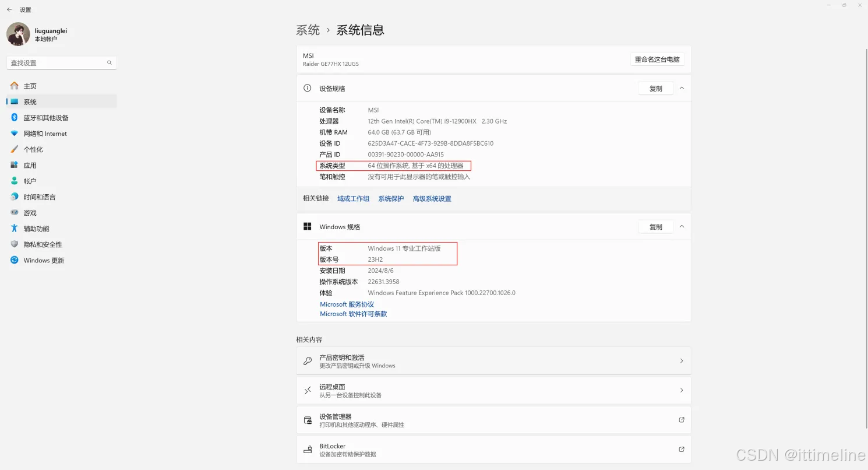Click the 个性化 paintbrush icon
Screen dimensions: 868x470
(x=15, y=149)
